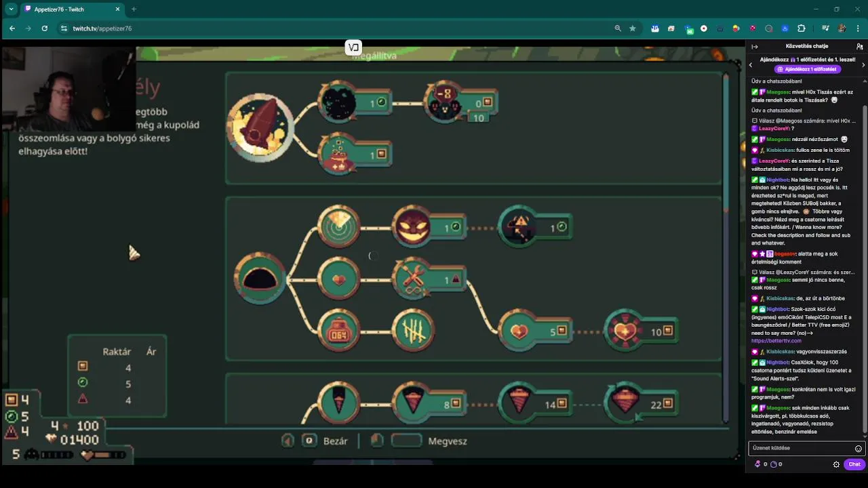Select the black dome root node
This screenshot has height=488, width=868.
pos(260,279)
